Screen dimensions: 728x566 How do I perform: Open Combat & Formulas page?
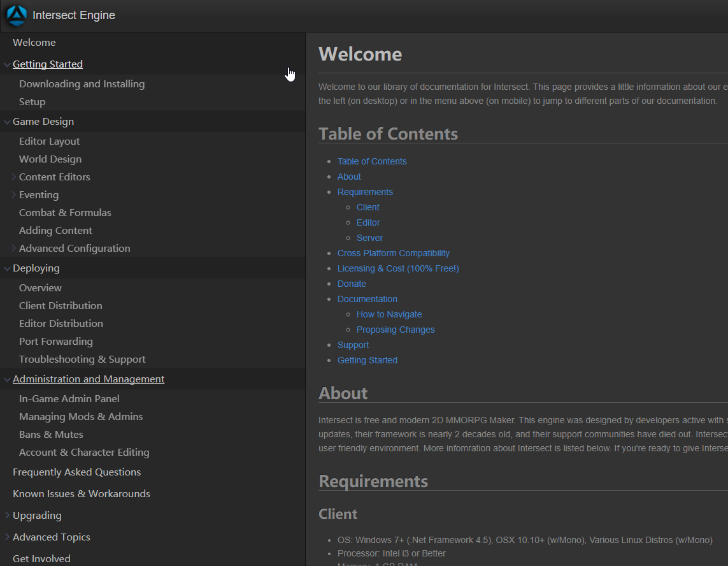(65, 212)
